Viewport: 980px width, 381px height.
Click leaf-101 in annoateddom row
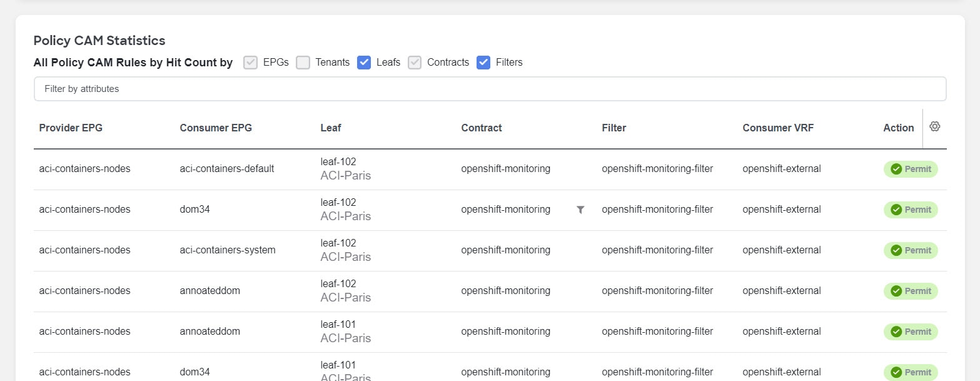pos(338,324)
